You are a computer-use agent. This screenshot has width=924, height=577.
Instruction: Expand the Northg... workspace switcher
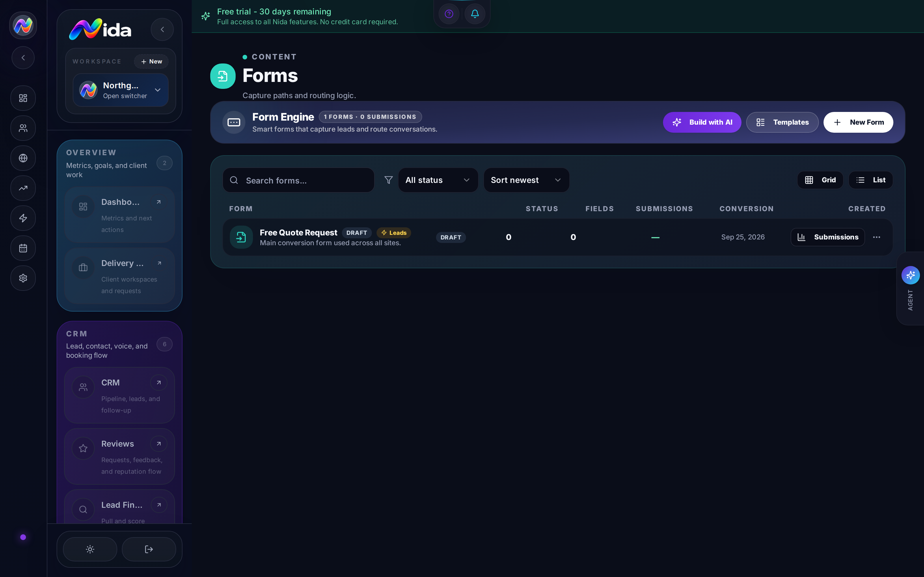click(121, 90)
